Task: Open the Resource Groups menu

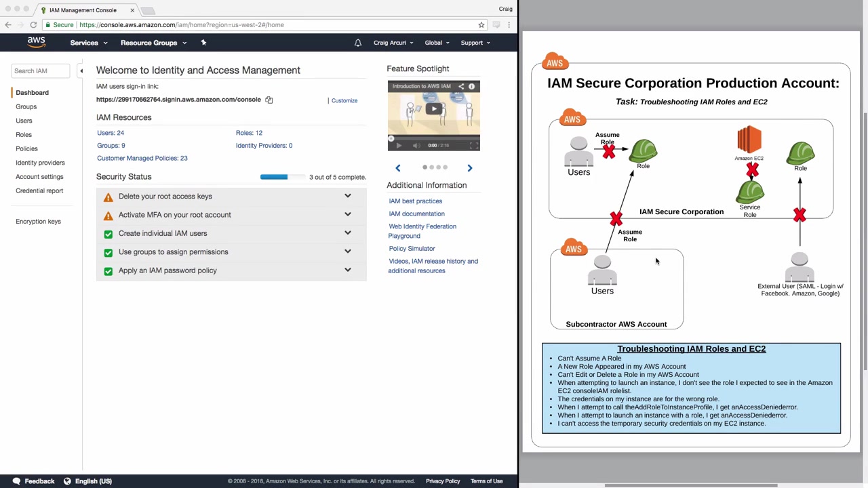Action: point(153,43)
